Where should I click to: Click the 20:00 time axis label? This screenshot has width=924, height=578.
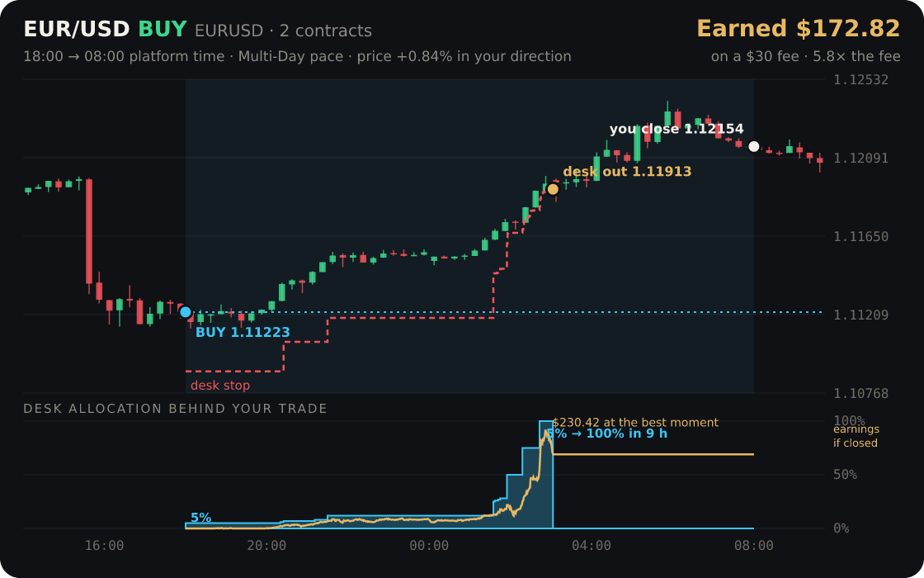click(266, 546)
